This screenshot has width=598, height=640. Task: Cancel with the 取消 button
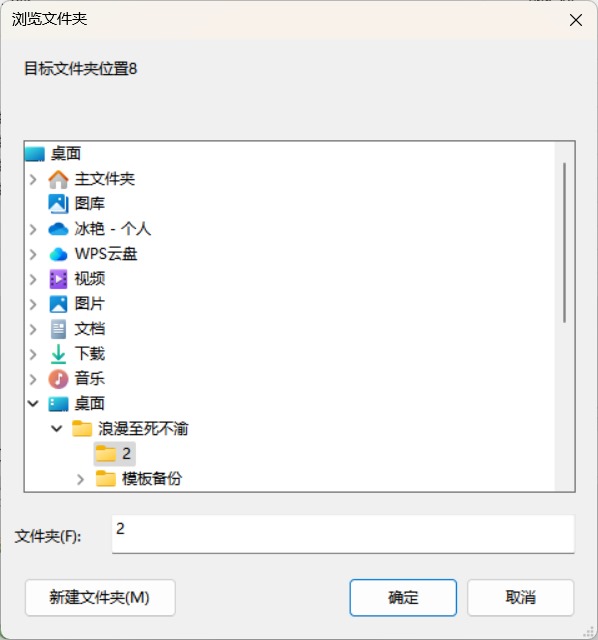[x=520, y=598]
